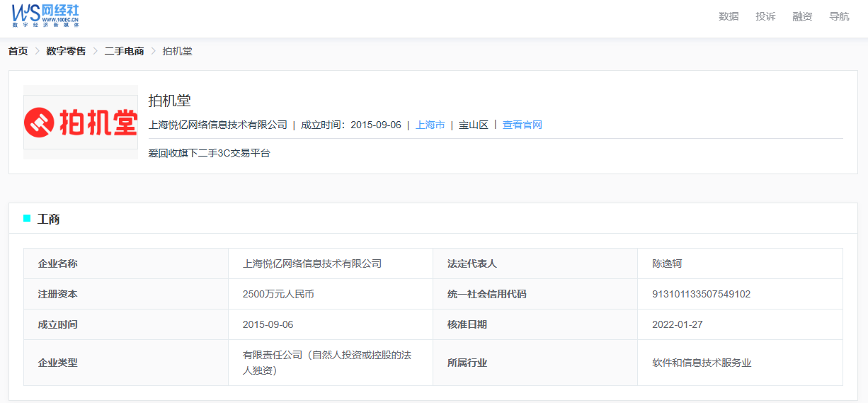Open the 数据 navigation menu
Image resolution: width=868 pixels, height=403 pixels.
[x=729, y=16]
